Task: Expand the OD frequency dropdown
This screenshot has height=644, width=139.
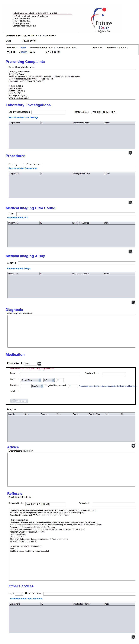Action: coord(49,380)
